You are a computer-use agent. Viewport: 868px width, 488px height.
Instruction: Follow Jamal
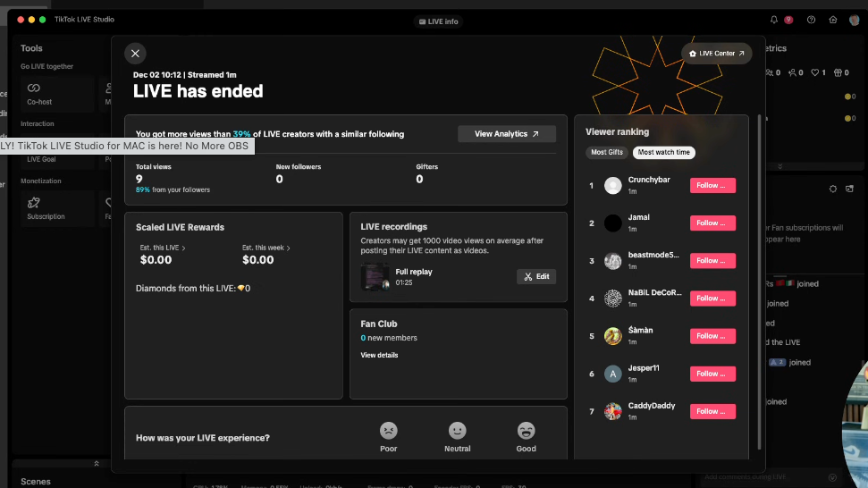coord(712,223)
